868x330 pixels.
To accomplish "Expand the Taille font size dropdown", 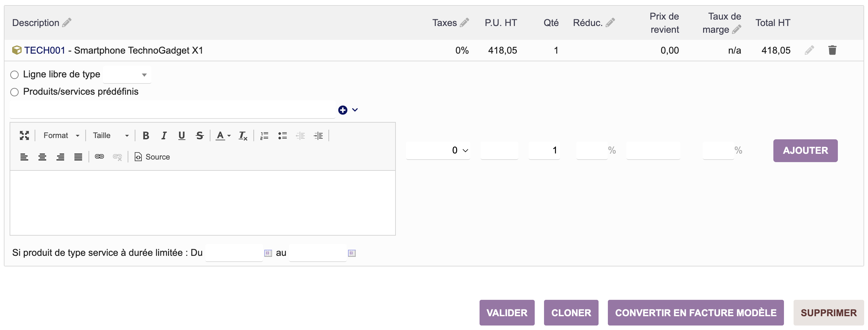I will 111,135.
